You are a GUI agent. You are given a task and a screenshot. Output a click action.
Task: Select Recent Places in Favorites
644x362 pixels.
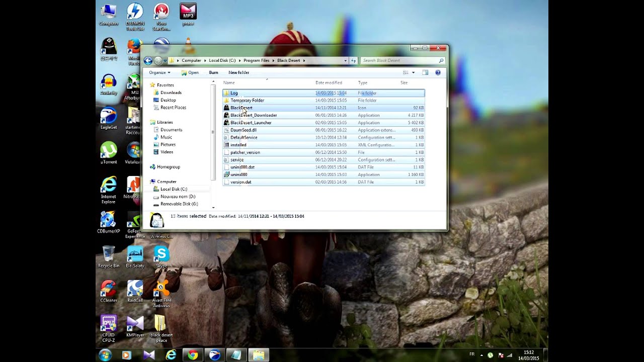coord(173,108)
